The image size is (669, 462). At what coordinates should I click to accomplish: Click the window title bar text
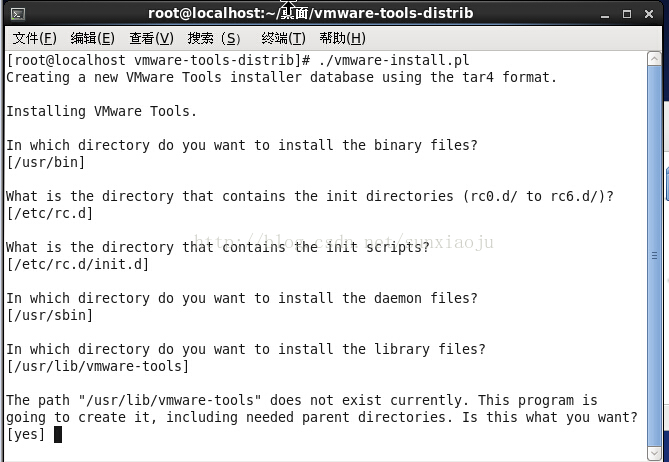pos(311,13)
